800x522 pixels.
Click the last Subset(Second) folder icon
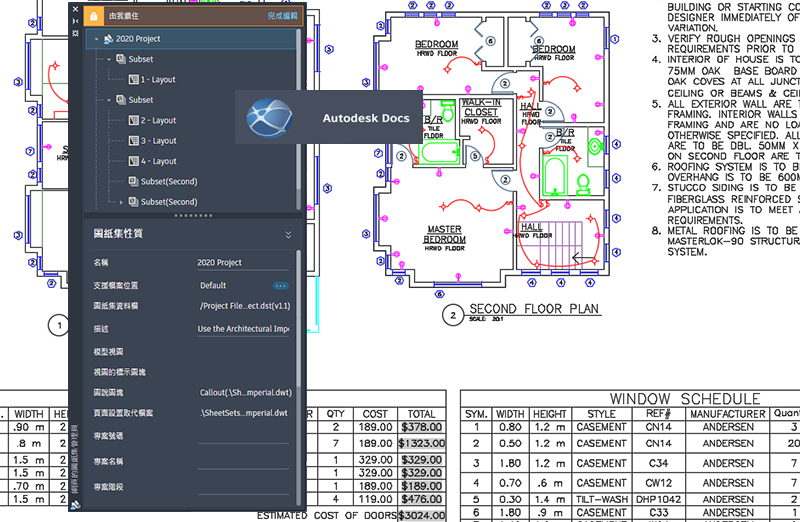pyautogui.click(x=133, y=202)
